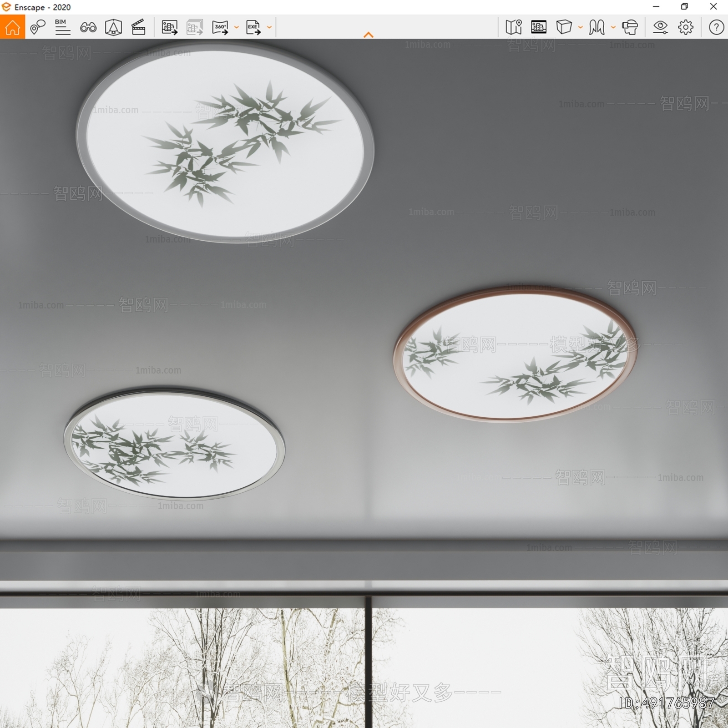Toggle Fly/Walk navigation mode wings icon
This screenshot has height=728, width=728.
point(597,27)
